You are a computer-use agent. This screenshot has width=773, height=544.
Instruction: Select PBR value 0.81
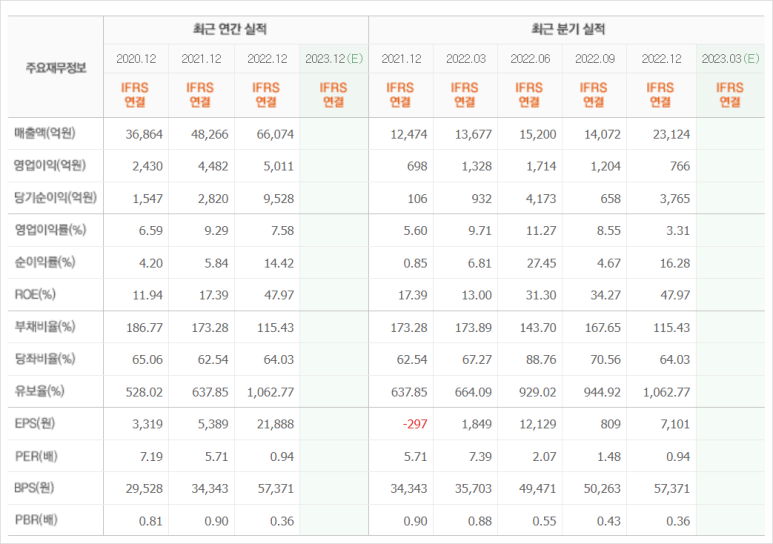click(151, 521)
